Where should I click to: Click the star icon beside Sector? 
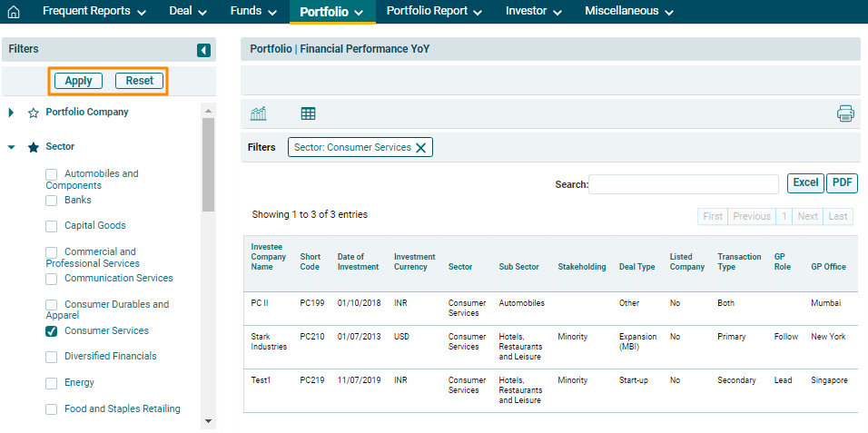click(x=34, y=147)
